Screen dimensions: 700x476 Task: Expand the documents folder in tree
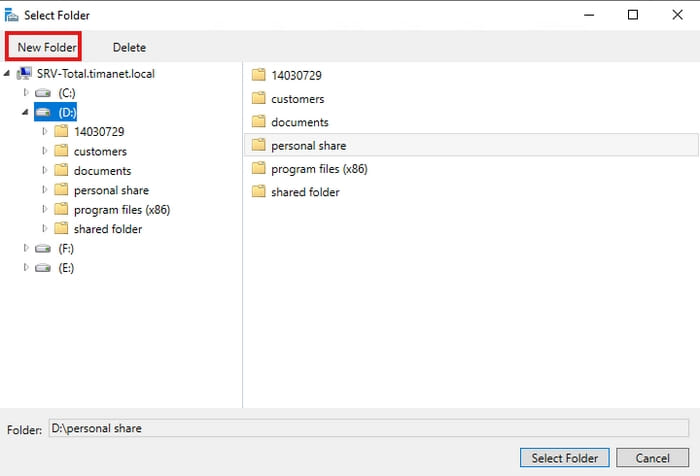(45, 170)
